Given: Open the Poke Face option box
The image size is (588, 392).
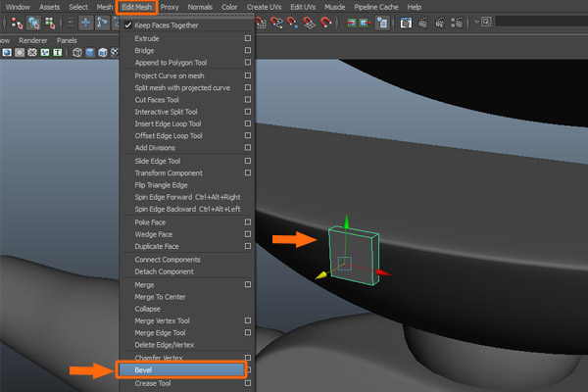Looking at the screenshot, I should click(x=247, y=222).
